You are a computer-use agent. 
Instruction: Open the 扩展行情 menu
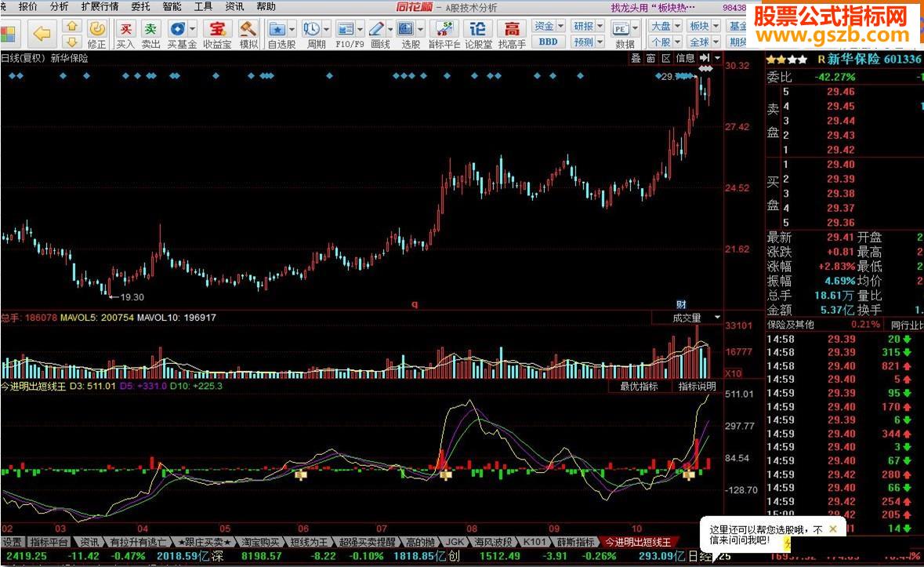point(100,6)
